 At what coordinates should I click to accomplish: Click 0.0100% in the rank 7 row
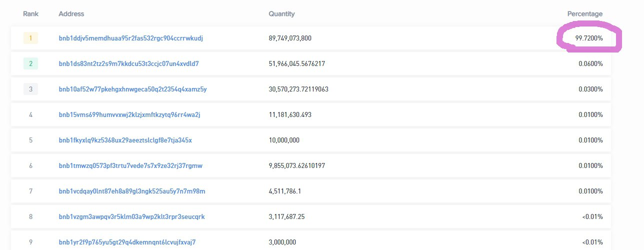590,191
